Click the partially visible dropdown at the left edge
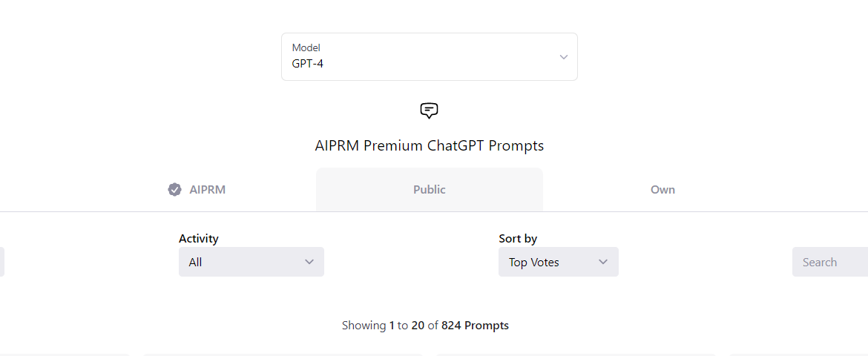 click(x=1, y=262)
